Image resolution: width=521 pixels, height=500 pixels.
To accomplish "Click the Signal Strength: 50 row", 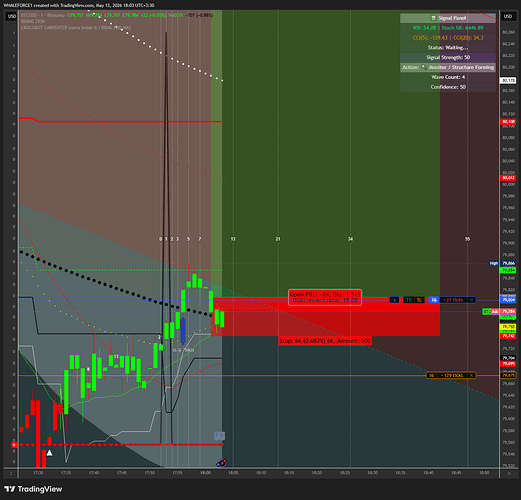I will pos(448,57).
